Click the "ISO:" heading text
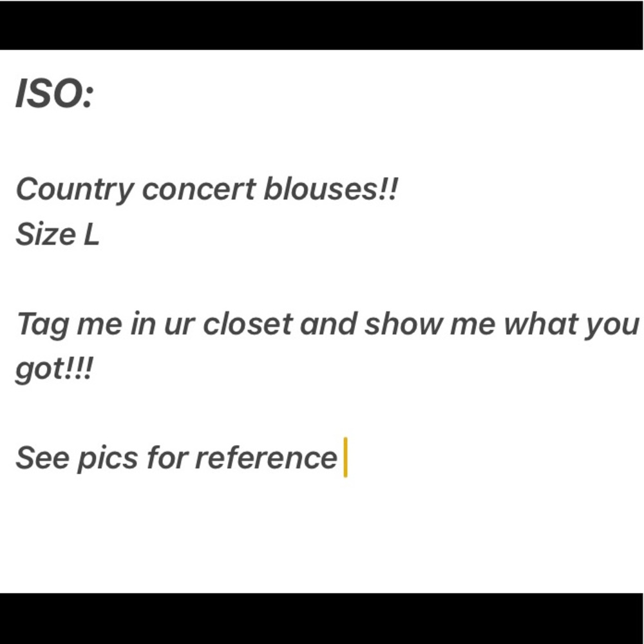Image resolution: width=644 pixels, height=644 pixels. point(55,96)
